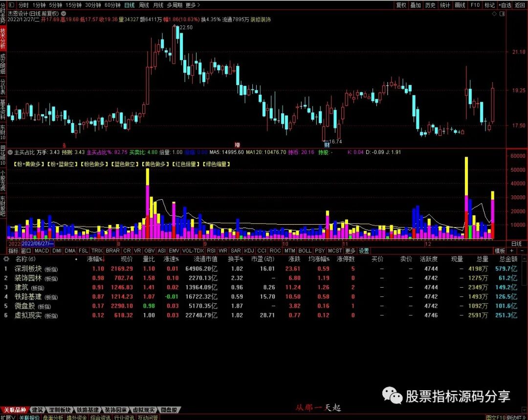Collapse the 主买占比 indicator panel arrow
528x420 pixels.
(x=10, y=152)
